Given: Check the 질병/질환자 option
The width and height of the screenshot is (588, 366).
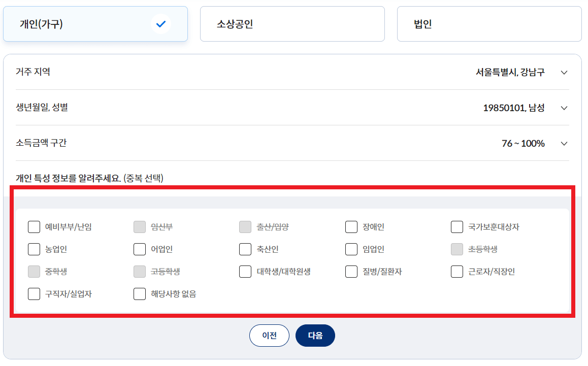Looking at the screenshot, I should 351,271.
